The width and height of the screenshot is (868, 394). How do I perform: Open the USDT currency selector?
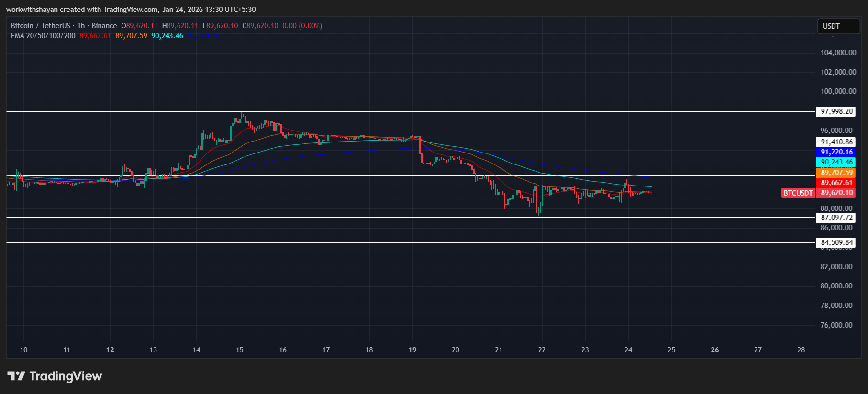point(838,26)
